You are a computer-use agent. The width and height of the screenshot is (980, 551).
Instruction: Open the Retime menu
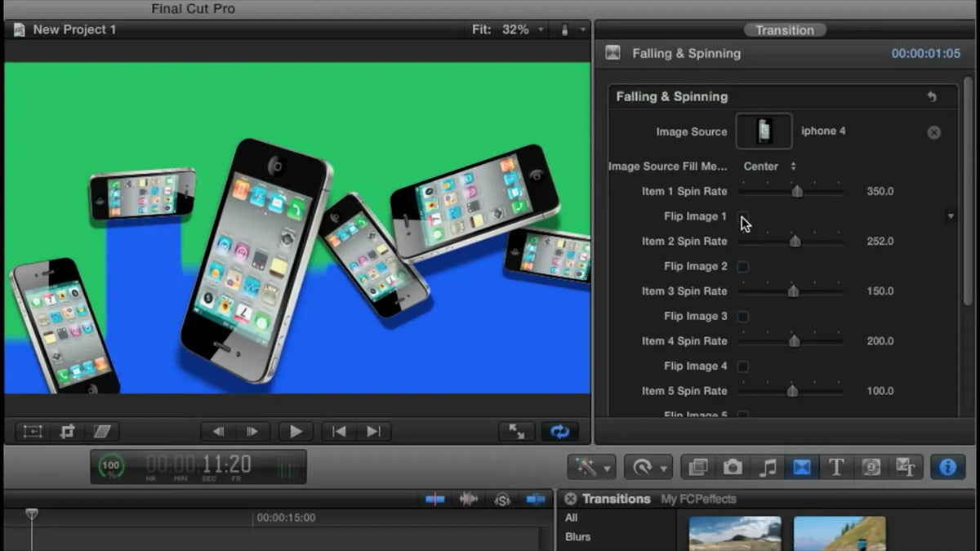point(648,467)
